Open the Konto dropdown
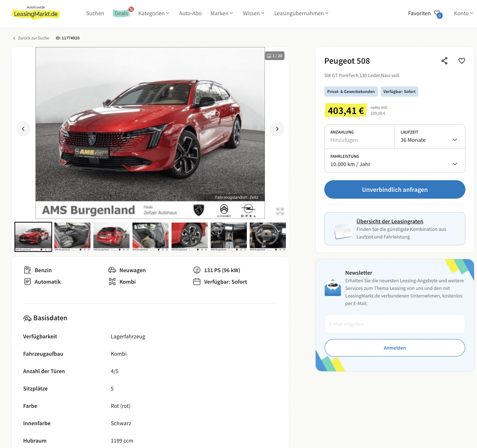Image resolution: width=477 pixels, height=448 pixels. [x=464, y=13]
